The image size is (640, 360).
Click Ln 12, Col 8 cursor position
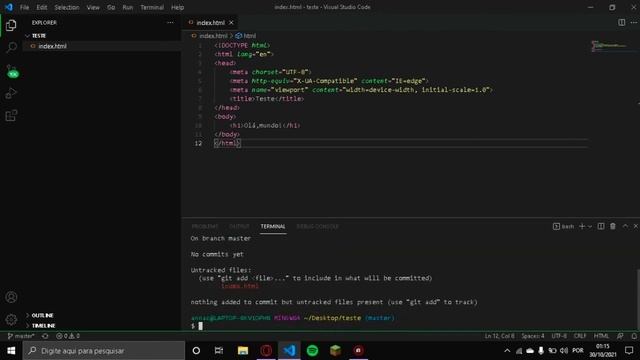[500, 336]
